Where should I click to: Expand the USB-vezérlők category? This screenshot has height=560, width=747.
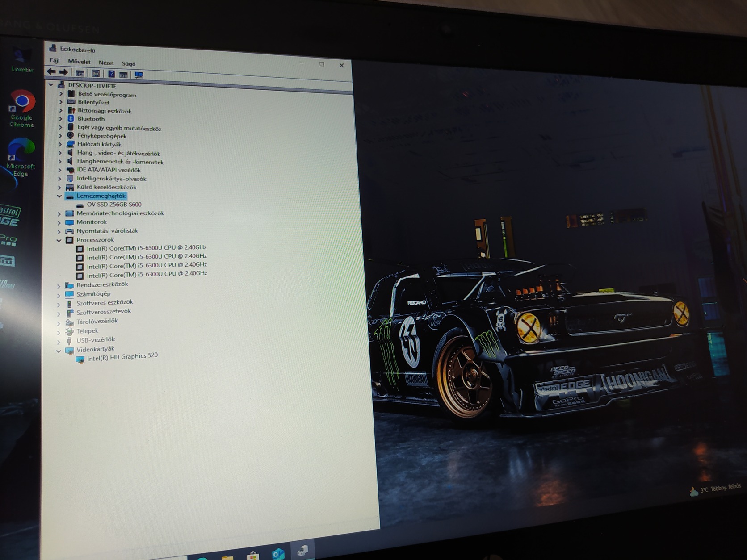(58, 341)
